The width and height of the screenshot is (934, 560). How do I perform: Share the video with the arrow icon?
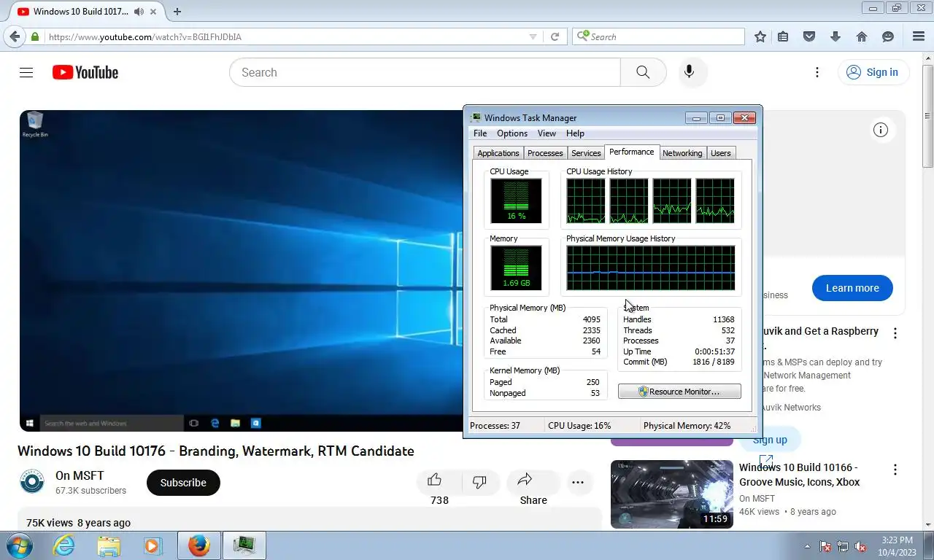tap(525, 480)
